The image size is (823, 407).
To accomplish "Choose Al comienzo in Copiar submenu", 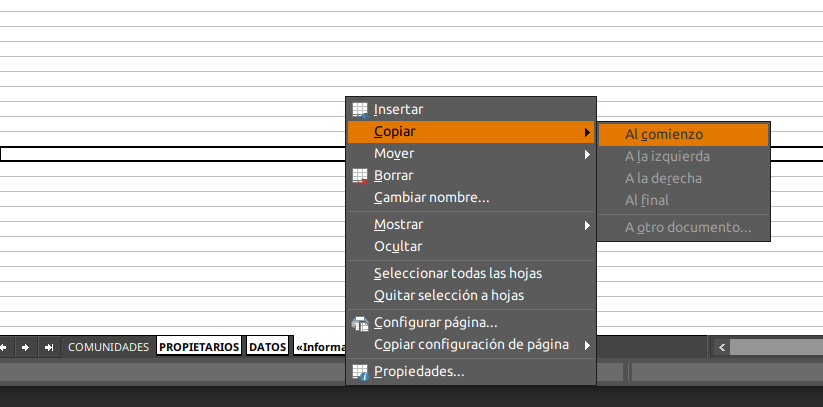I will tap(664, 134).
